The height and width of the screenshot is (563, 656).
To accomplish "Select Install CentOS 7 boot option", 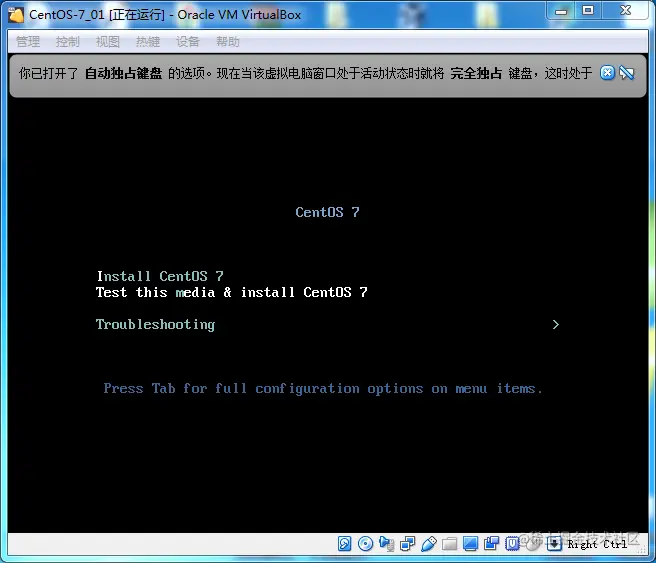I will [160, 276].
